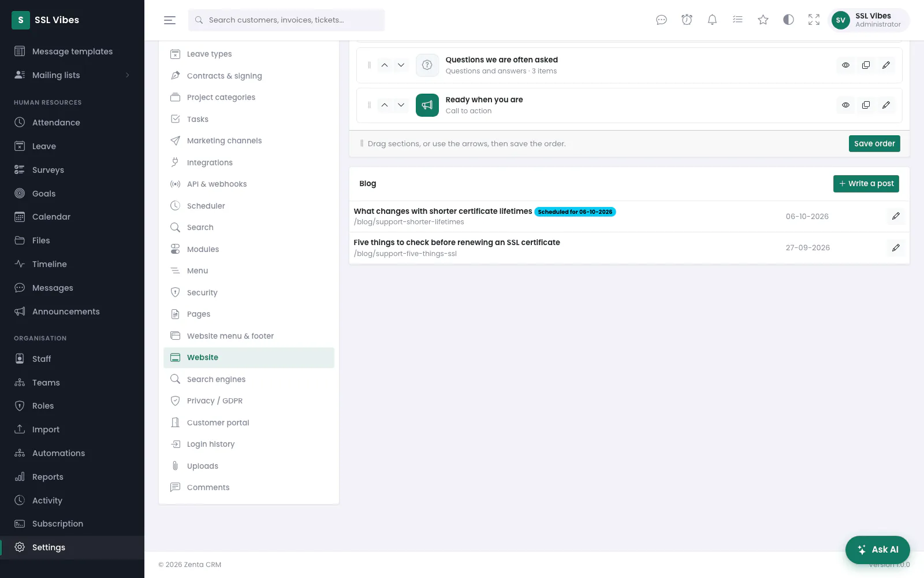
Task: Open the Security settings item
Action: pyautogui.click(x=249, y=292)
